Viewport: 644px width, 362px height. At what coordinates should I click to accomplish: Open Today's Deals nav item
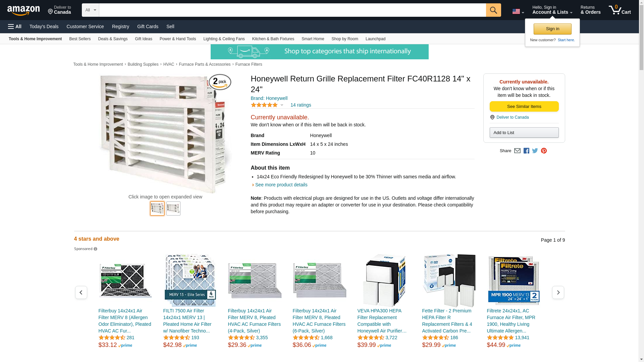[44, 26]
